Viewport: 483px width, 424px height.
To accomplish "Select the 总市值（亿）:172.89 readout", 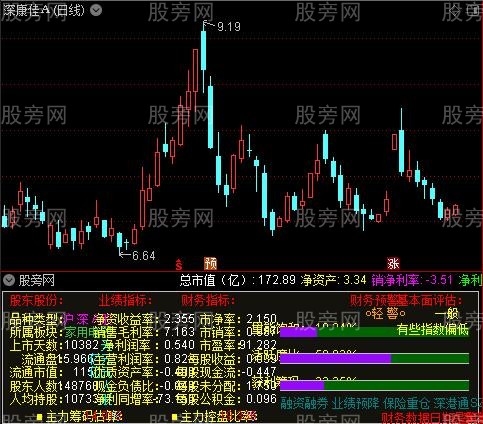I will coord(238,280).
